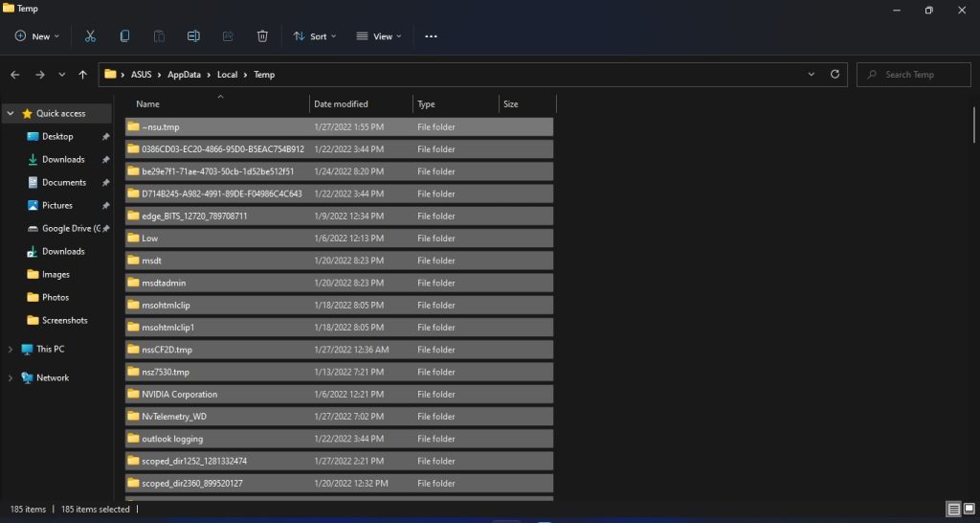Switch to large thumbnails view icon
The image size is (980, 523).
(x=969, y=509)
